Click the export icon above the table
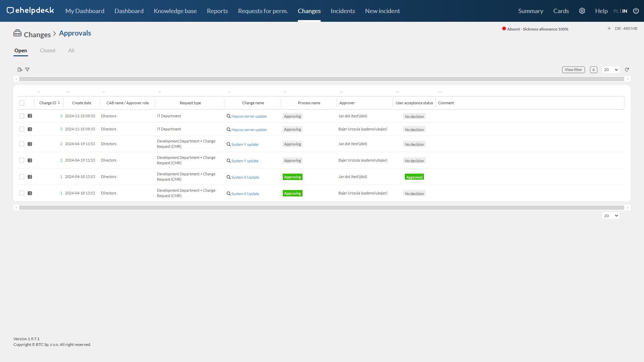Image resolution: width=644 pixels, height=362 pixels. pos(20,70)
